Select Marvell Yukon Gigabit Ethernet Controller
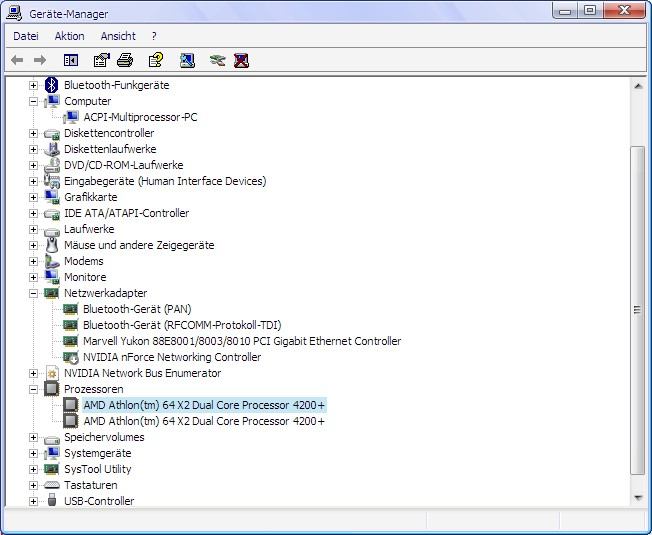Screen dimensions: 652x535 pos(242,341)
